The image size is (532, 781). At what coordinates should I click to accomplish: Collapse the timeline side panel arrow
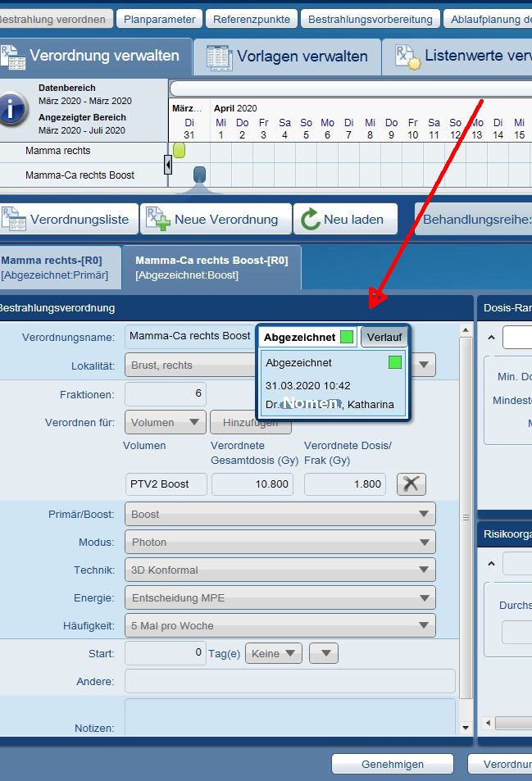pos(168,165)
